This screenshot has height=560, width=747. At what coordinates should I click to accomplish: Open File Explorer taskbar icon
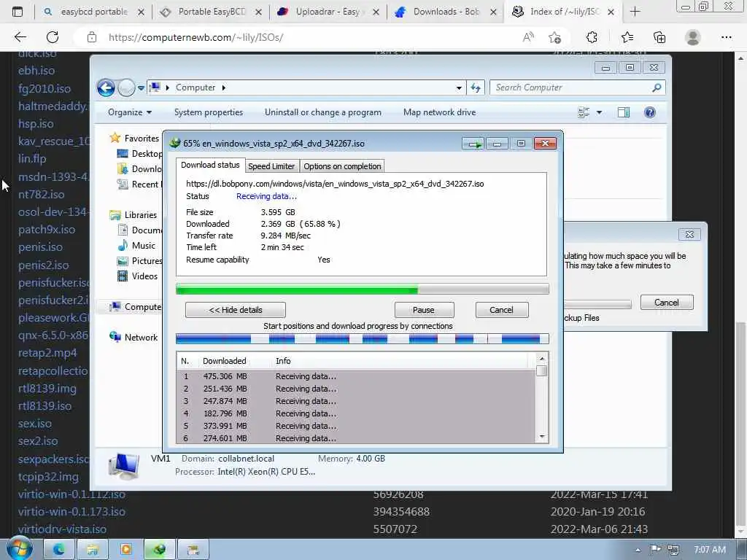pyautogui.click(x=93, y=550)
